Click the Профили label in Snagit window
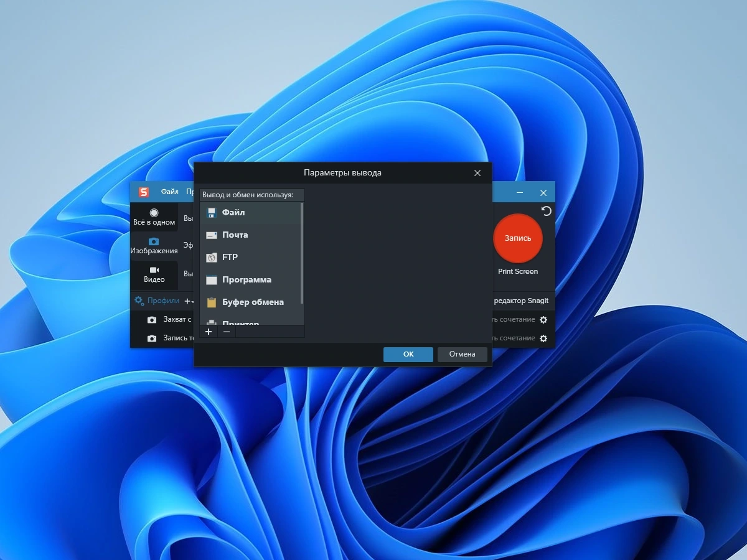 pyautogui.click(x=163, y=301)
